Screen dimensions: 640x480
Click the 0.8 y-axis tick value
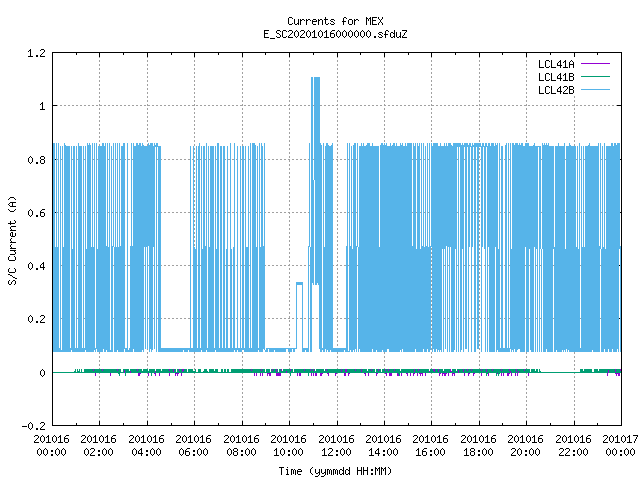[x=36, y=160]
